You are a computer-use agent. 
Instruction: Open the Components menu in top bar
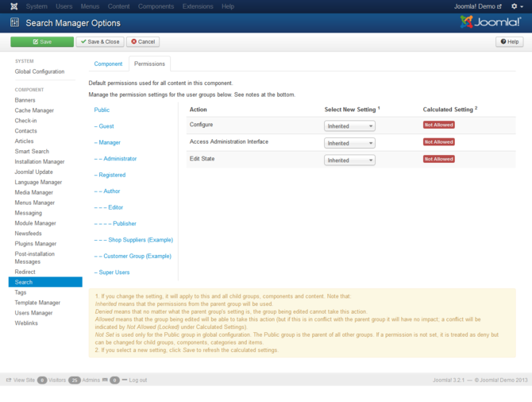click(x=156, y=6)
